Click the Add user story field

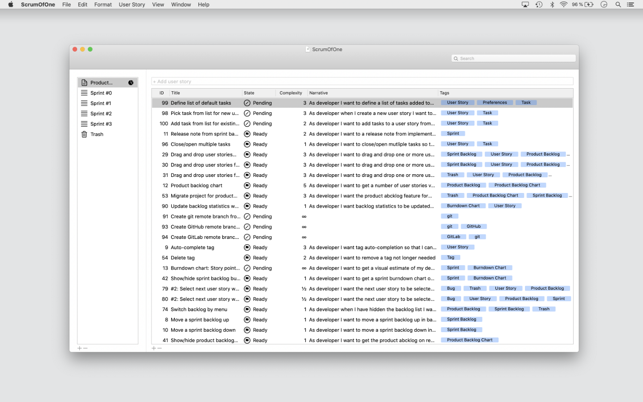coord(362,82)
